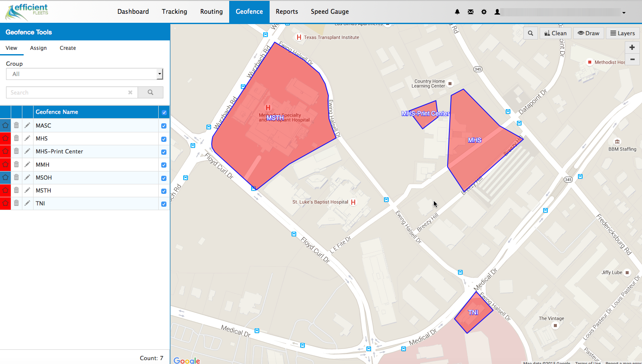
Task: Clear the search field with the X
Action: point(130,92)
